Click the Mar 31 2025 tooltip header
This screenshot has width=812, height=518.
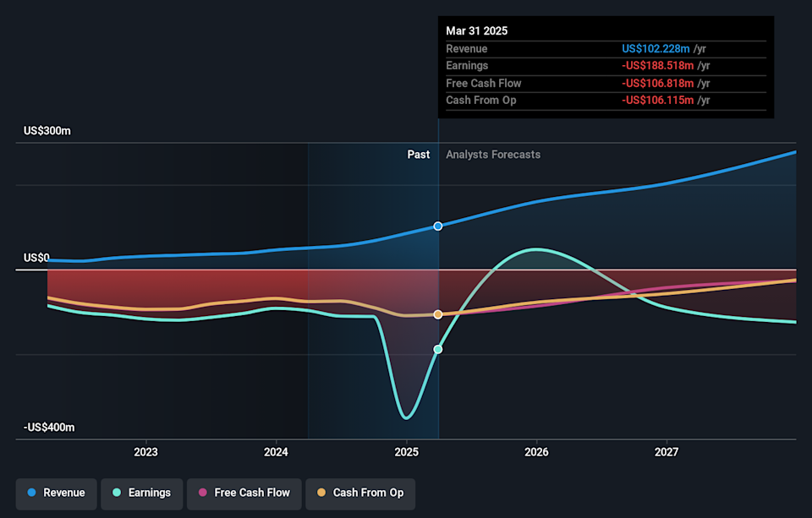click(x=477, y=30)
